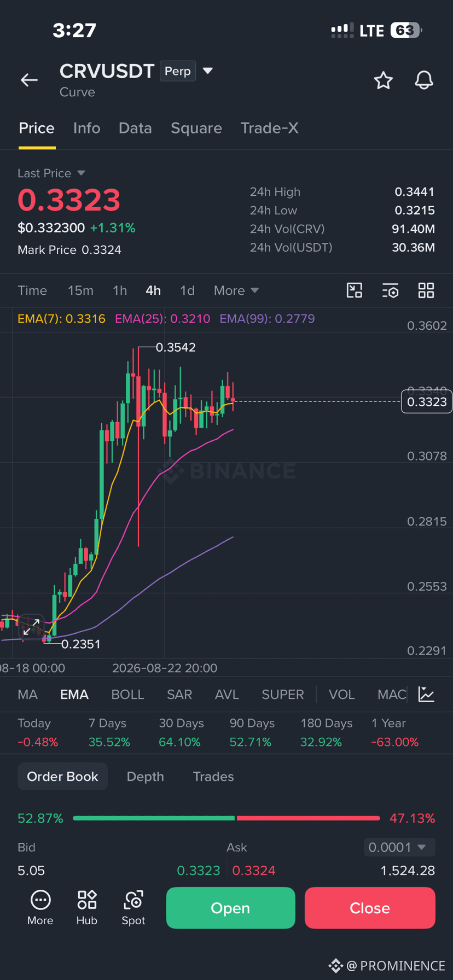Open price alert bell icon

(424, 80)
